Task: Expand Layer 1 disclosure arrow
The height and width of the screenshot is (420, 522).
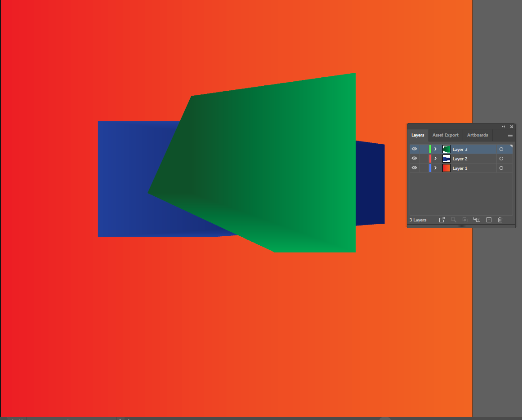Action: 435,168
